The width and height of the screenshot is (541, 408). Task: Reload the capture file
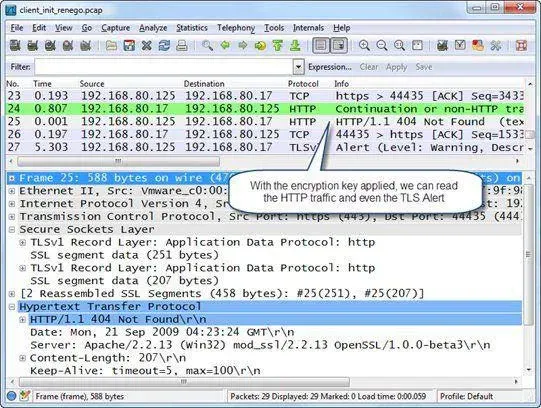(164, 46)
